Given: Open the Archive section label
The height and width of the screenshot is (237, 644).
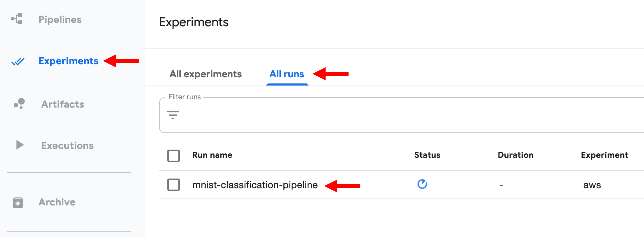Looking at the screenshot, I should (x=57, y=202).
